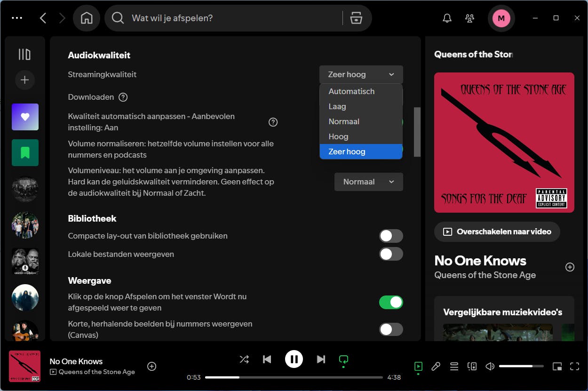588x391 pixels.
Task: Select Normaal streaming quality
Action: [x=344, y=121]
